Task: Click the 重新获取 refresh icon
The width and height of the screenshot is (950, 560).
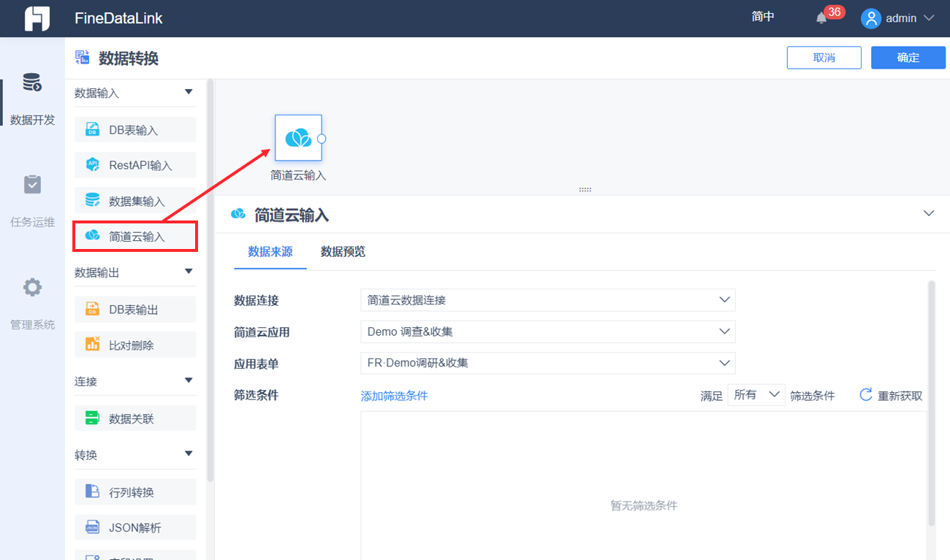Action: point(866,395)
